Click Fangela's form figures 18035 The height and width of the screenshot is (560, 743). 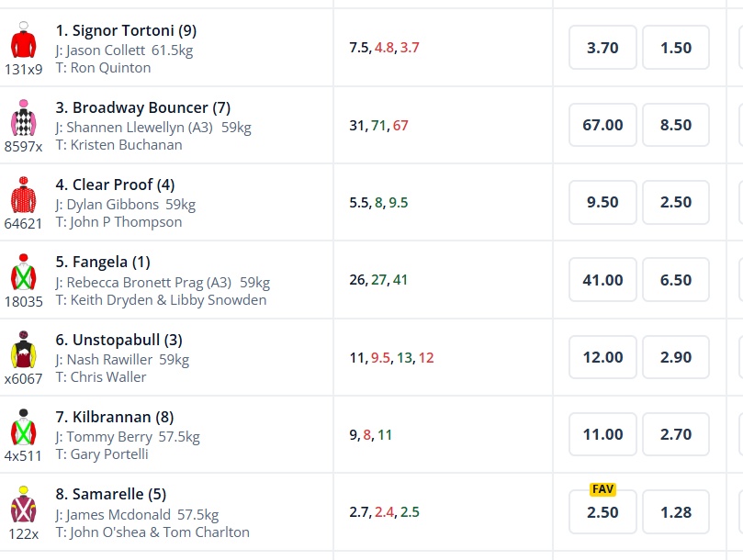click(x=23, y=300)
